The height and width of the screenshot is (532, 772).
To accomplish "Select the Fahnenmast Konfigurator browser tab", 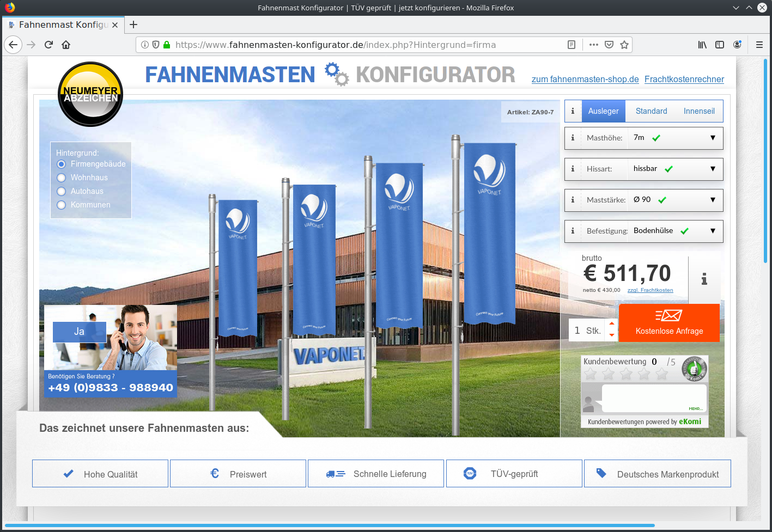I will click(x=63, y=25).
